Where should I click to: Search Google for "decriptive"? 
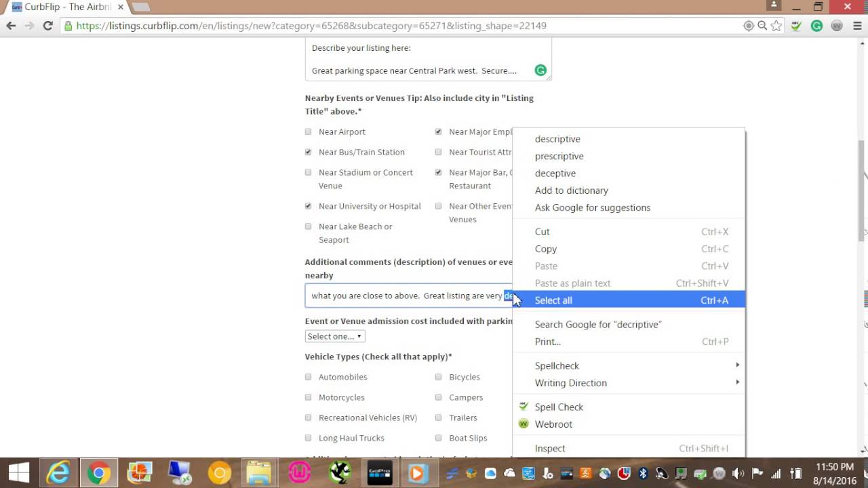(x=629, y=324)
